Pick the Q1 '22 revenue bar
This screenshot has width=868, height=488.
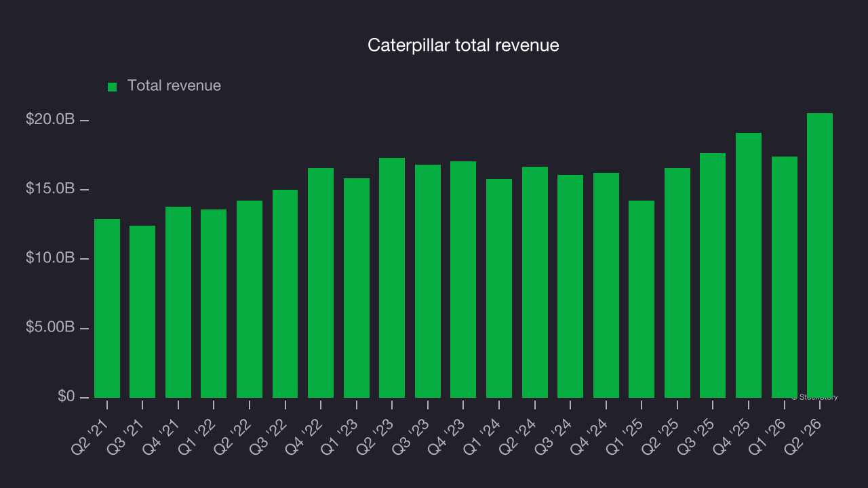point(214,304)
